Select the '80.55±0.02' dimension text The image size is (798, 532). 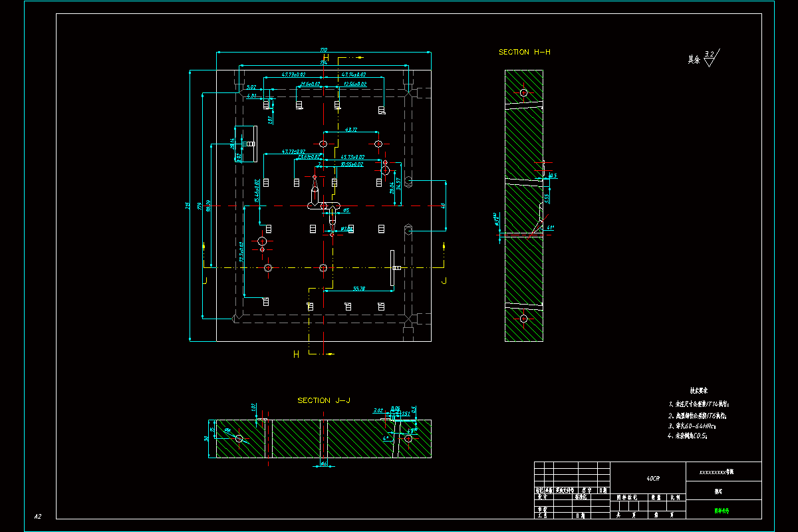pos(352,164)
